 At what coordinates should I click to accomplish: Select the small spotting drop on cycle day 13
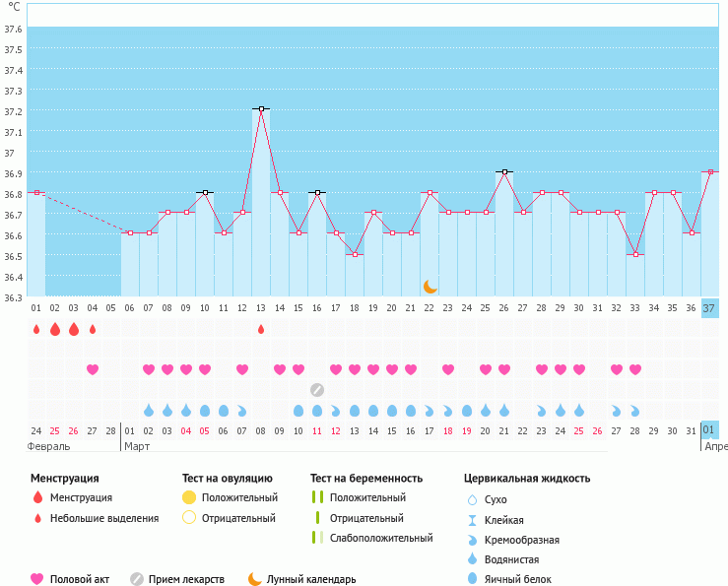(261, 329)
